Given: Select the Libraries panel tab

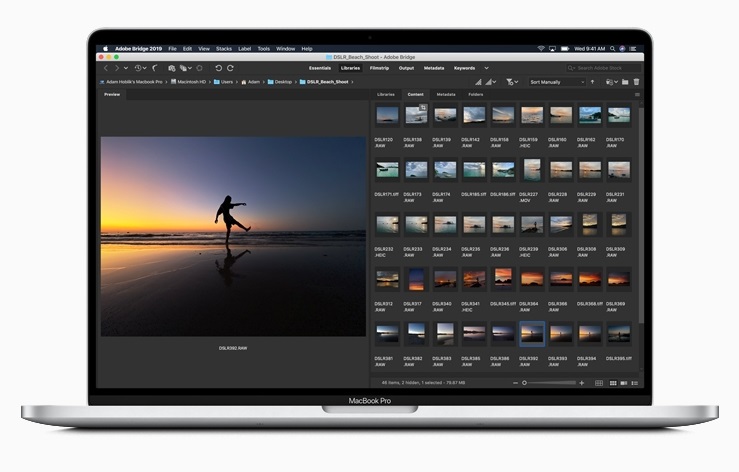Looking at the screenshot, I should pyautogui.click(x=386, y=95).
